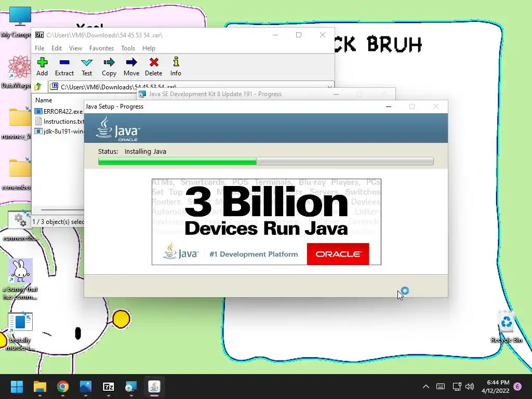The image size is (532, 399).
Task: Select the jdk-8u191 installer file row
Action: (x=59, y=131)
